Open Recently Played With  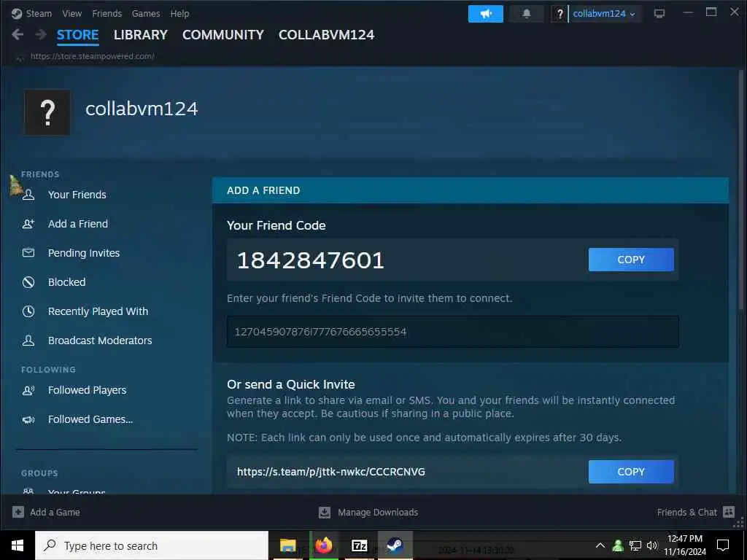click(x=98, y=311)
